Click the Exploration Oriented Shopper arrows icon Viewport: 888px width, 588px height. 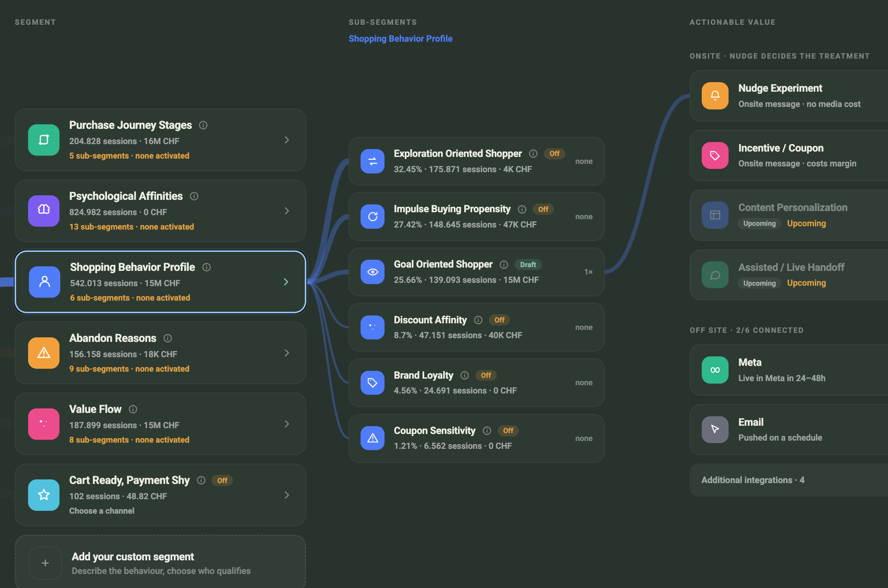pyautogui.click(x=373, y=161)
